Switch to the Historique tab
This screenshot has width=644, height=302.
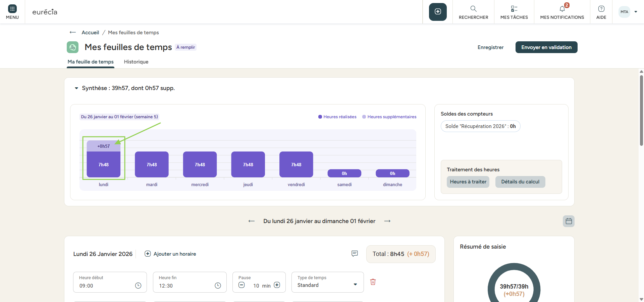coord(136,62)
